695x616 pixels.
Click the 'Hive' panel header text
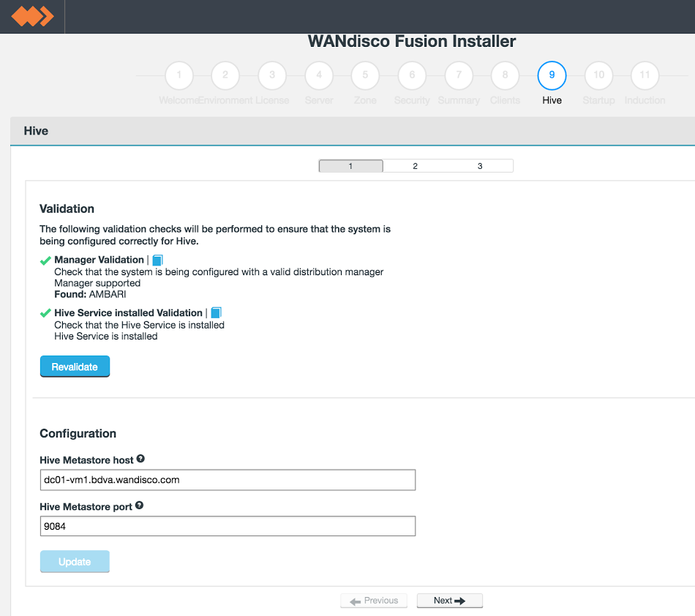pyautogui.click(x=36, y=131)
